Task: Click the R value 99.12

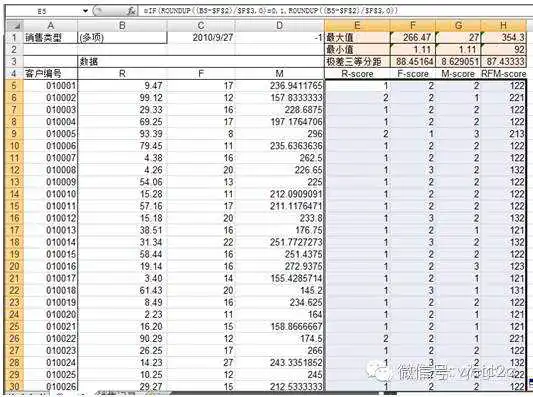Action: point(122,98)
